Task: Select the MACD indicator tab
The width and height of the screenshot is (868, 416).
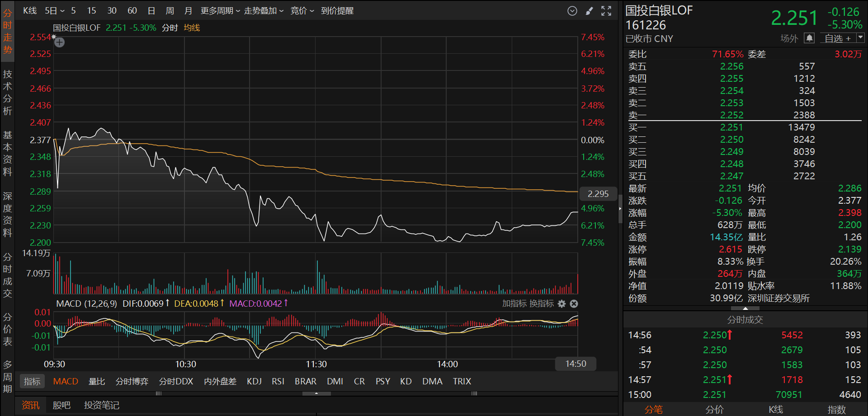Action: [66, 381]
